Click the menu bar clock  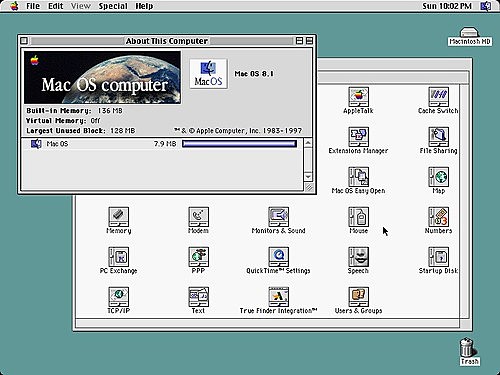coord(447,6)
